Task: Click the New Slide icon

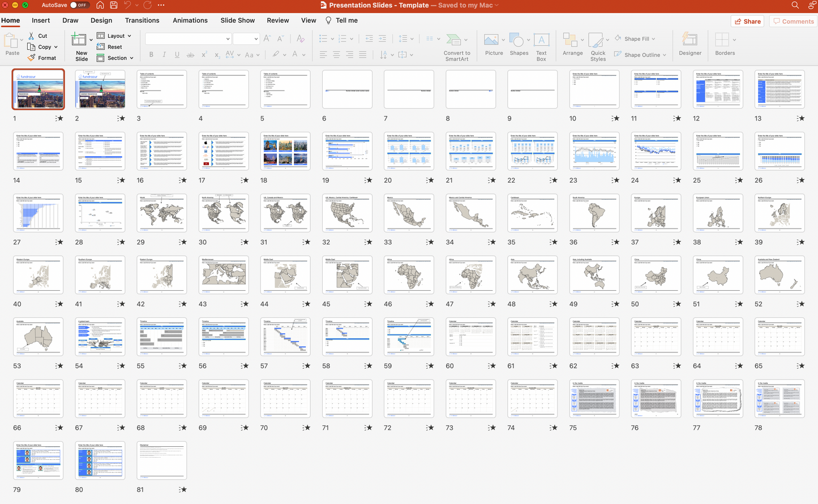Action: pyautogui.click(x=79, y=40)
